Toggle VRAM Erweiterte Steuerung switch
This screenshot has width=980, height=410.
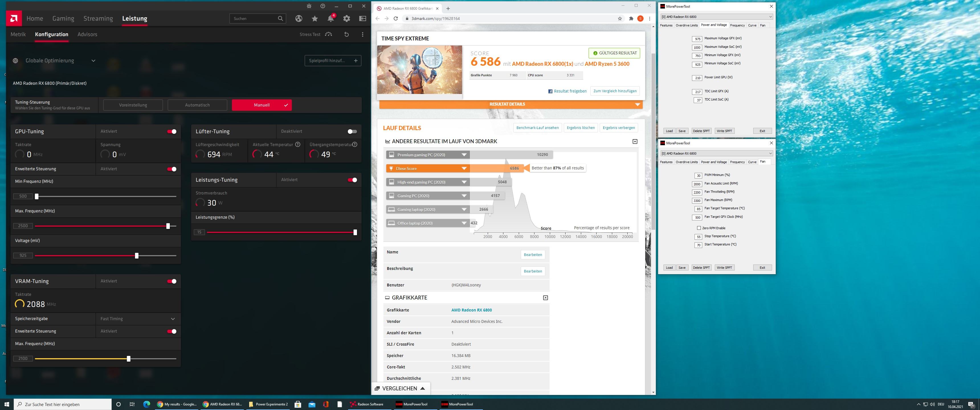coord(171,331)
